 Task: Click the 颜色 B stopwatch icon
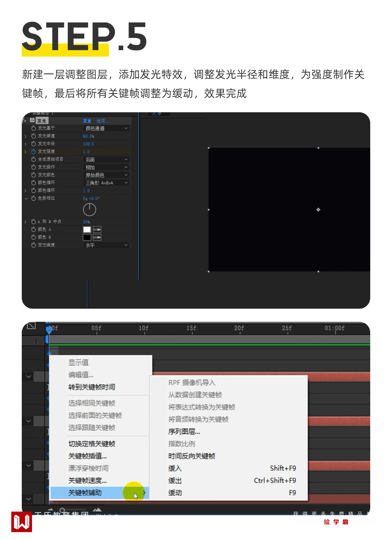pyautogui.click(x=34, y=237)
